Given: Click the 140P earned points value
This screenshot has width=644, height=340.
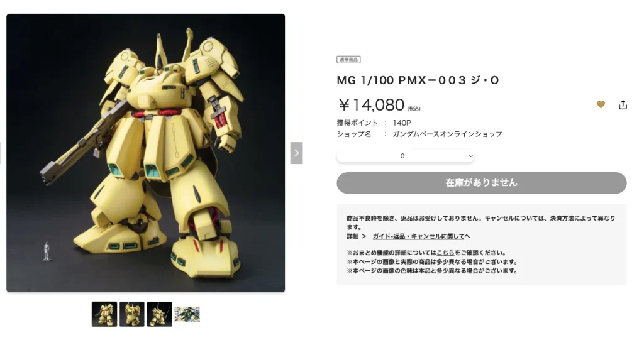Looking at the screenshot, I should pyautogui.click(x=402, y=123).
